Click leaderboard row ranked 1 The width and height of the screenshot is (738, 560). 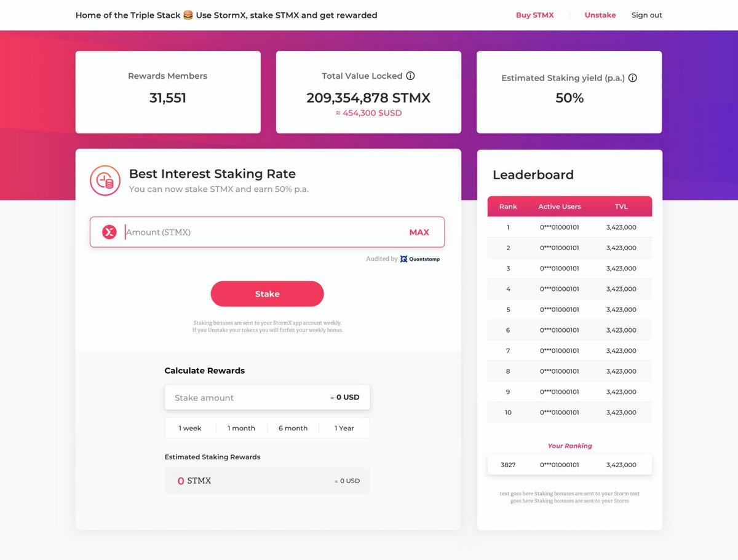pos(569,227)
